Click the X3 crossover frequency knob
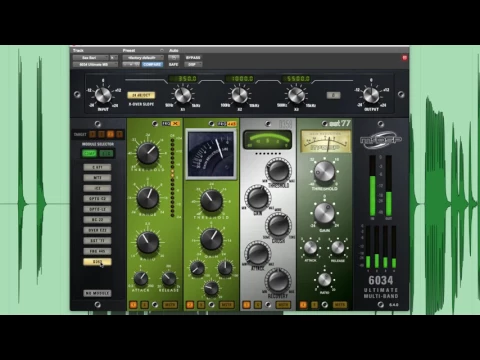Viewport: 480px width, 360px height. pos(296,95)
